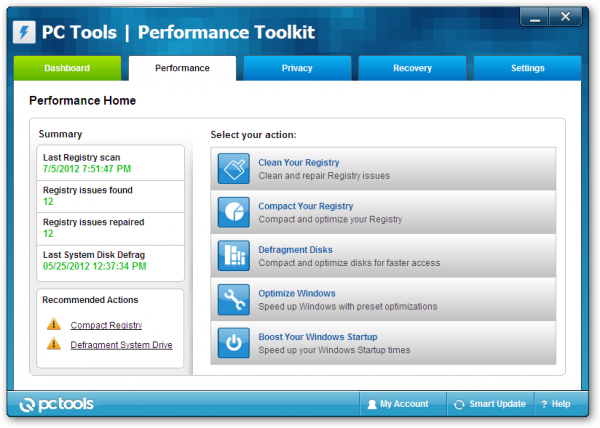
Task: Click the Recommended Actions heading
Action: (x=90, y=300)
